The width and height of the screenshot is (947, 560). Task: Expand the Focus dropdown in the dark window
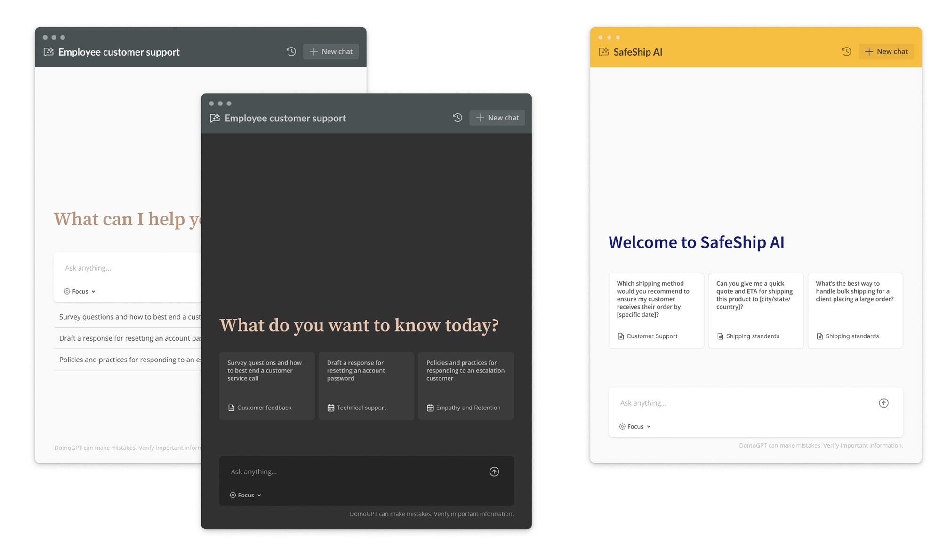(245, 495)
